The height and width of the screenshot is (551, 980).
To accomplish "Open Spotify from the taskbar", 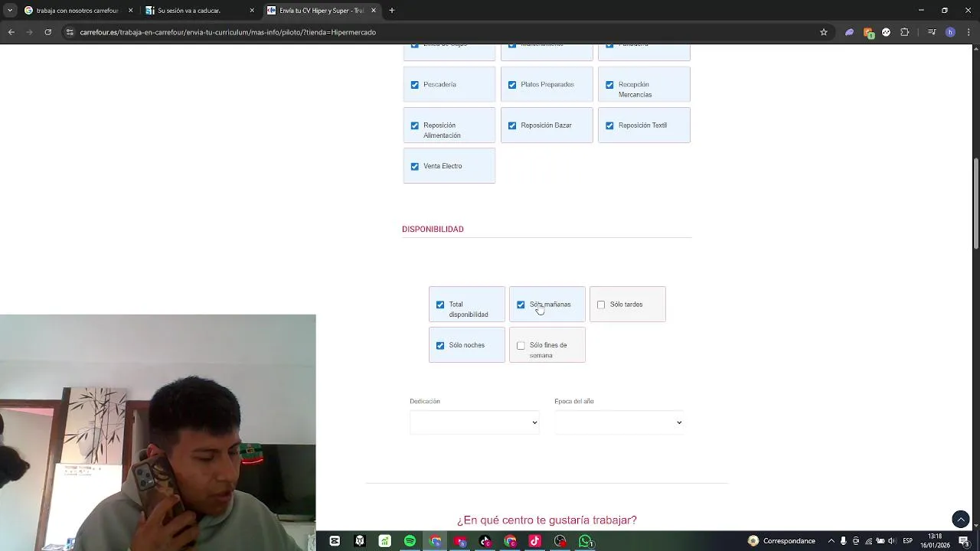I will tap(410, 541).
